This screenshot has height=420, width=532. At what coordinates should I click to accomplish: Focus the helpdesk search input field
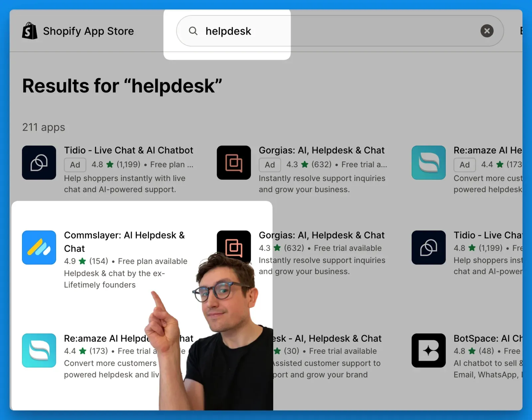coord(340,31)
